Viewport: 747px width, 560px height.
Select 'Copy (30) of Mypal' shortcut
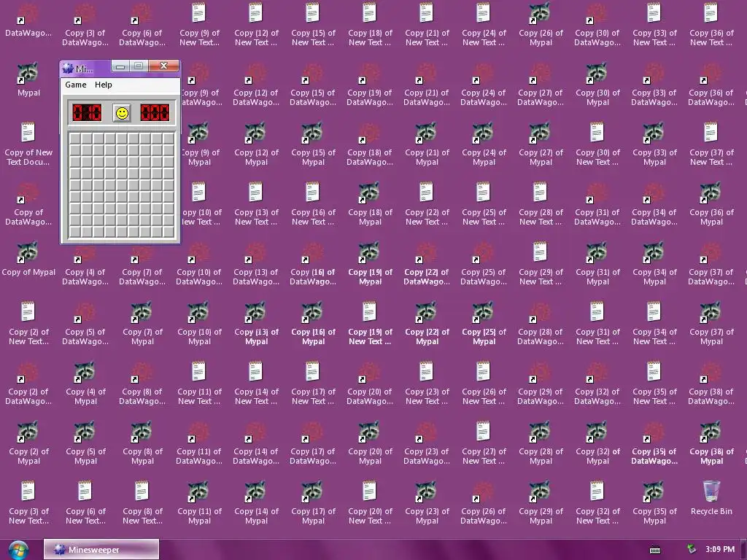[598, 85]
